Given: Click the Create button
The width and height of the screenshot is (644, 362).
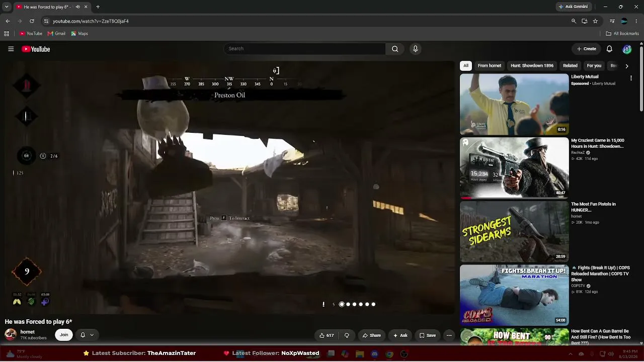Looking at the screenshot, I should 586,49.
